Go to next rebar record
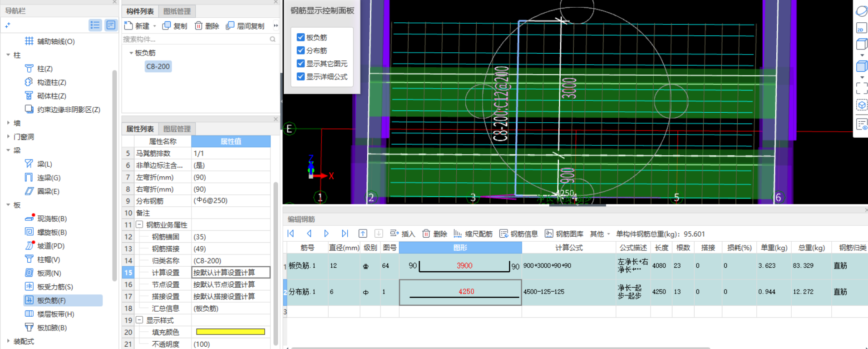This screenshot has width=868, height=349. [326, 234]
